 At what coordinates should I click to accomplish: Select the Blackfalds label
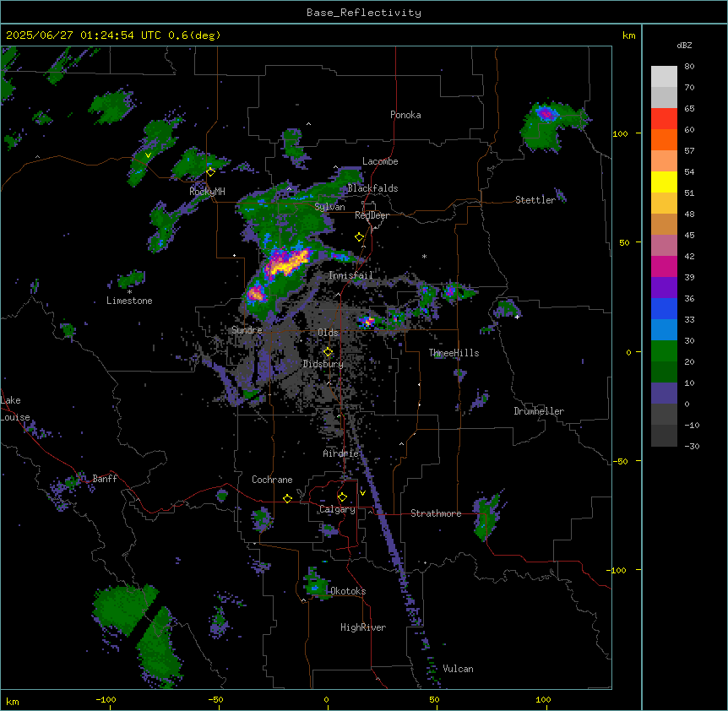372,188
